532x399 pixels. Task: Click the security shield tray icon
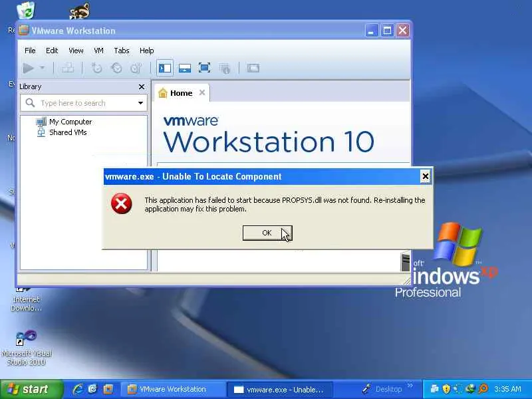[x=446, y=388]
